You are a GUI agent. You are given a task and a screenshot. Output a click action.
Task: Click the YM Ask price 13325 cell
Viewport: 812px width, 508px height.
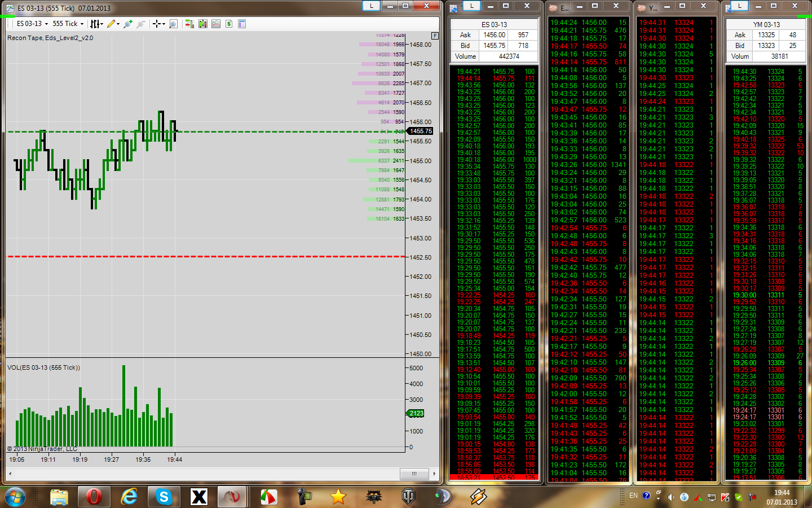coord(766,35)
